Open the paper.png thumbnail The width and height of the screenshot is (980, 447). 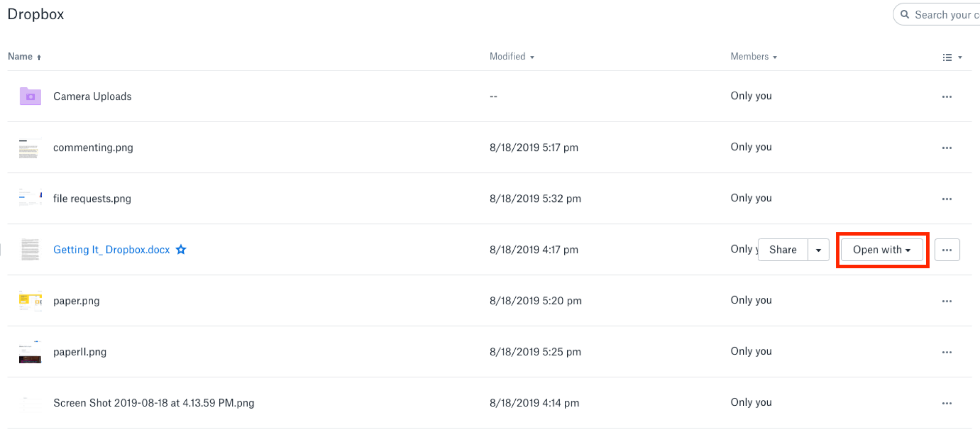(30, 300)
